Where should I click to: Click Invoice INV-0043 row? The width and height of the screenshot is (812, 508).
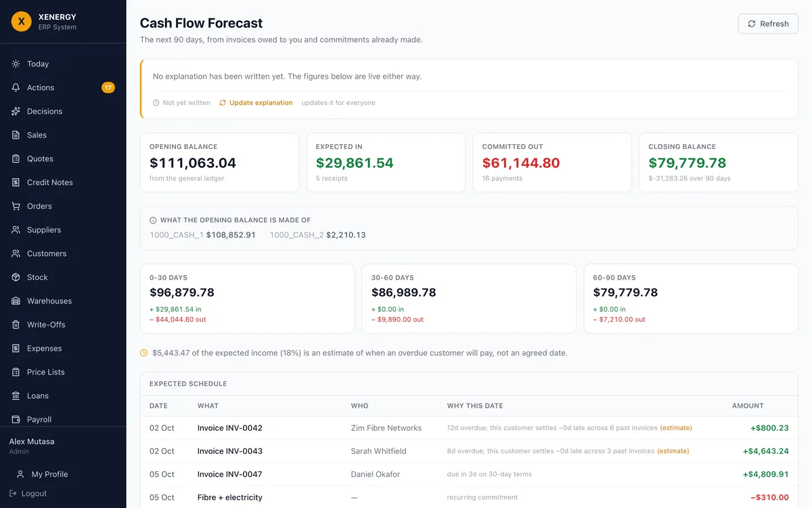pos(469,451)
